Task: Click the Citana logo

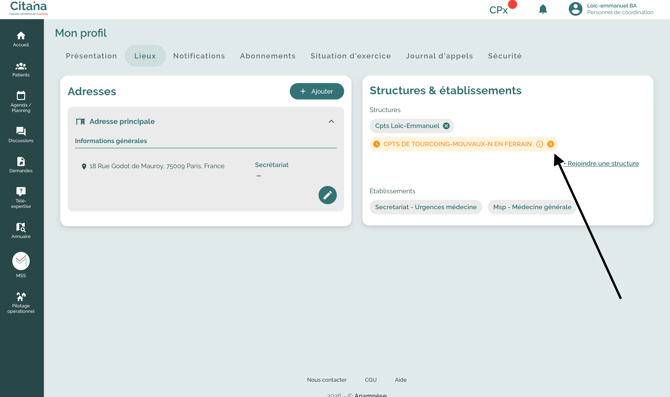Action: [29, 8]
